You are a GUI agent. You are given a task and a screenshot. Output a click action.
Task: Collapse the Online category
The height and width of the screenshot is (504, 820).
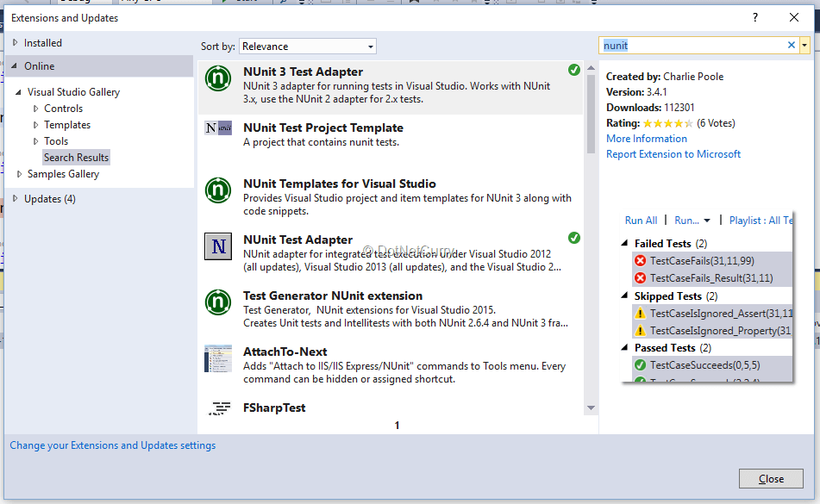pyautogui.click(x=15, y=65)
